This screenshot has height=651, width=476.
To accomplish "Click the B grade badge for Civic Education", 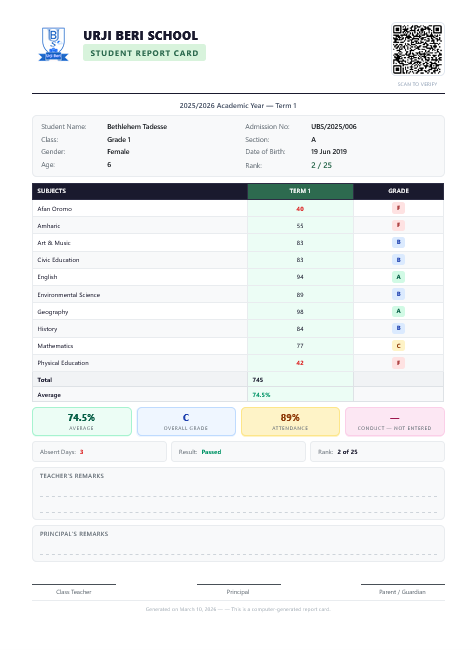I will pos(398,260).
